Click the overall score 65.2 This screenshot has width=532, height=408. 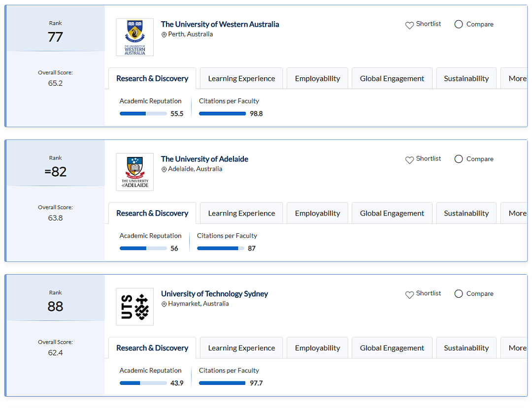pos(55,83)
